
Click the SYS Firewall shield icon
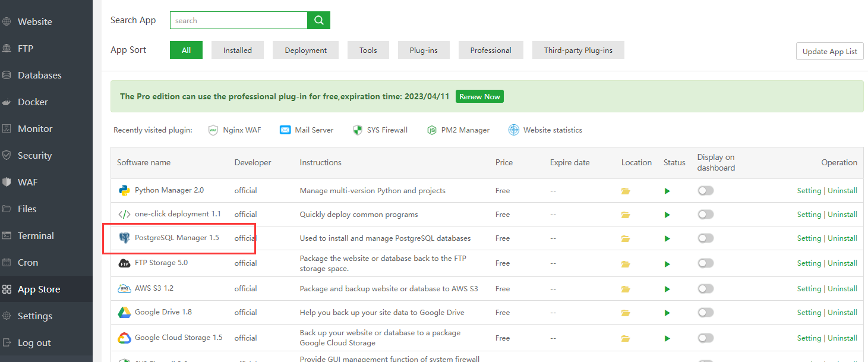(357, 130)
